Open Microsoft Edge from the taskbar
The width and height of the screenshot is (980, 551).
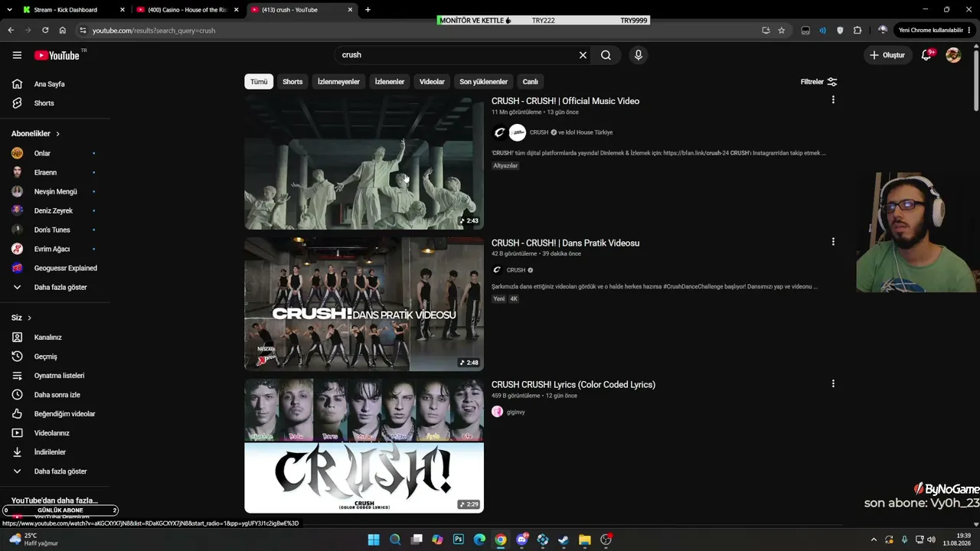pos(479,540)
